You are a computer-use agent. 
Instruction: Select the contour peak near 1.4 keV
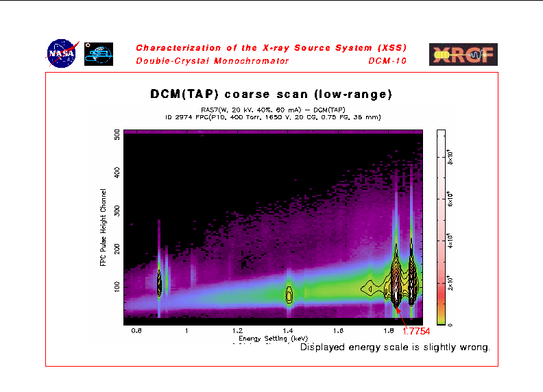(289, 294)
